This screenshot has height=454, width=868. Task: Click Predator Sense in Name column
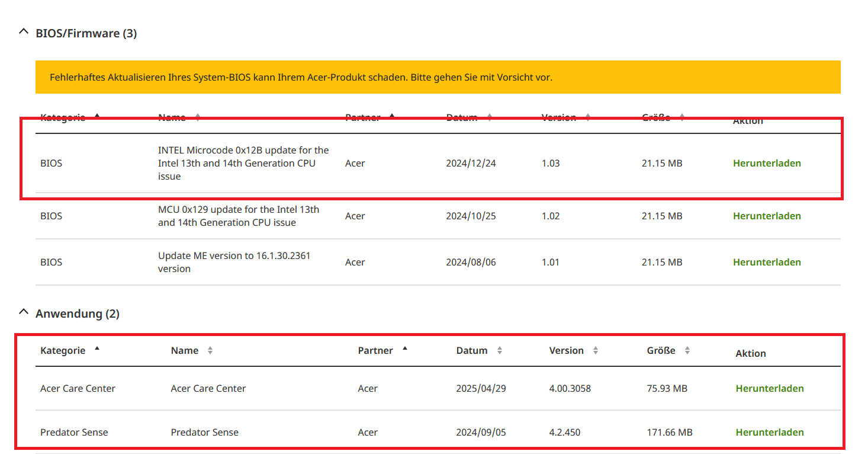pyautogui.click(x=205, y=432)
